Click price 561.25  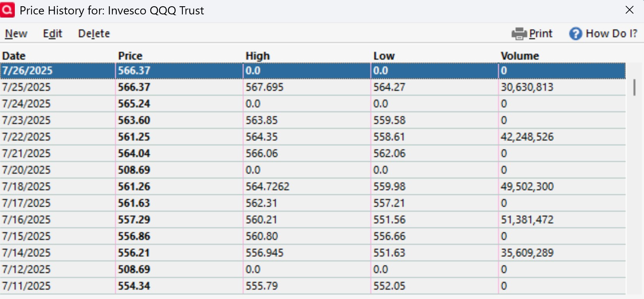134,137
